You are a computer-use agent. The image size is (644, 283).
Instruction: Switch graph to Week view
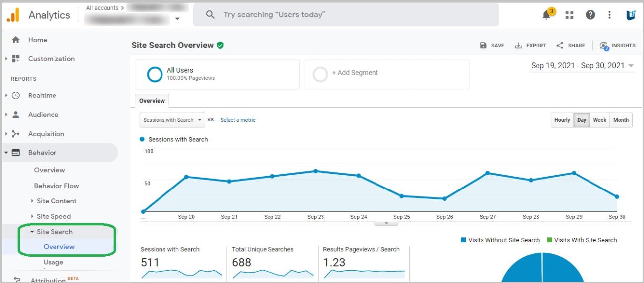click(x=599, y=120)
